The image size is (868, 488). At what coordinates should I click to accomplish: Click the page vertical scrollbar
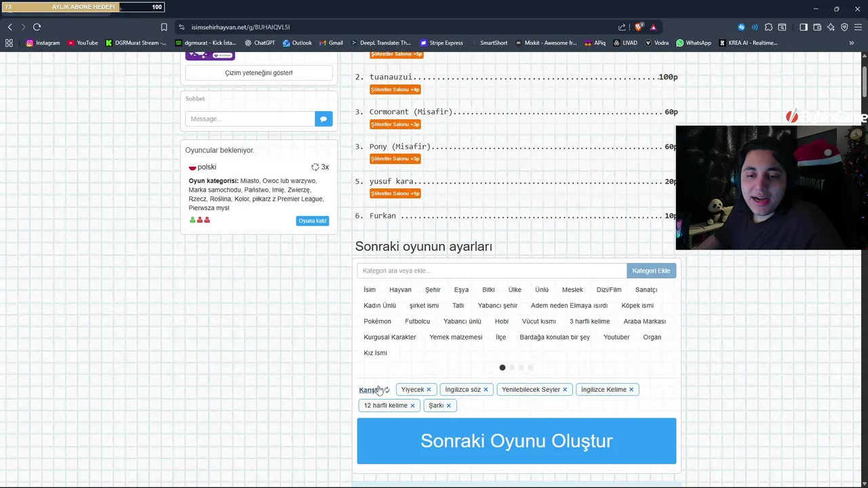coord(865,81)
